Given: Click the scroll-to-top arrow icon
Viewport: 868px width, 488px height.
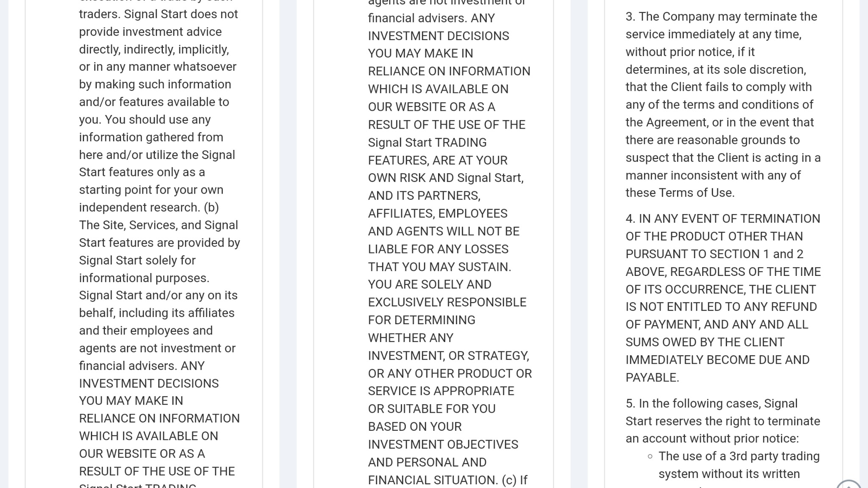Looking at the screenshot, I should pos(849,485).
